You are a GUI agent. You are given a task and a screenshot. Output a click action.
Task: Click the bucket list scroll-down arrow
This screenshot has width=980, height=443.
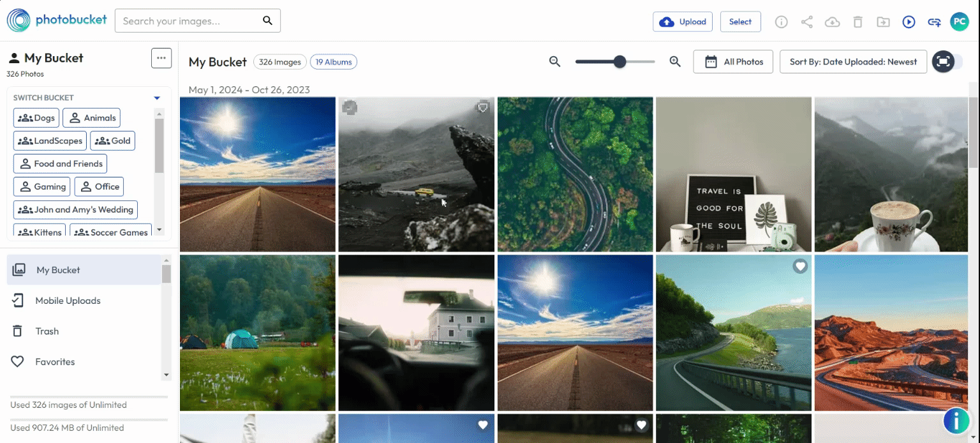point(160,230)
